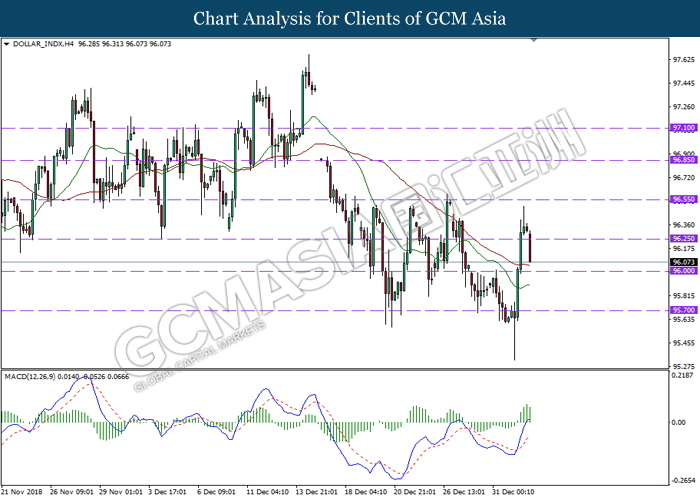Click the chart shift marker triangle at top
This screenshot has height=500, width=700.
[533, 40]
